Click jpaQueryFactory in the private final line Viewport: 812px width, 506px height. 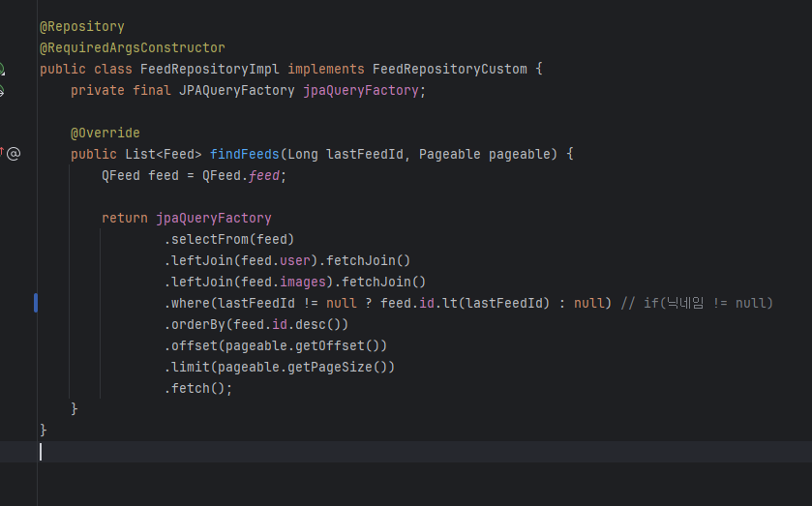click(360, 90)
